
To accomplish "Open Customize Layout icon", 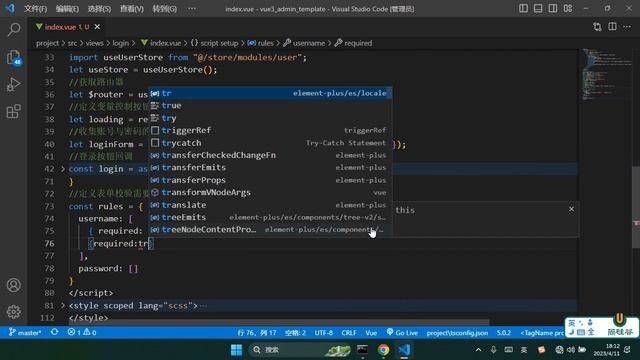I will (x=568, y=8).
